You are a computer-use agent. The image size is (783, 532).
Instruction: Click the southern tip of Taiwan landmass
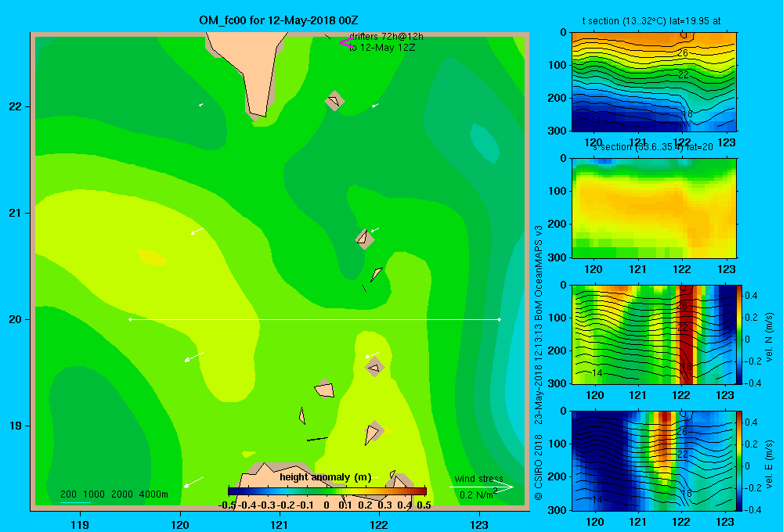(259, 113)
